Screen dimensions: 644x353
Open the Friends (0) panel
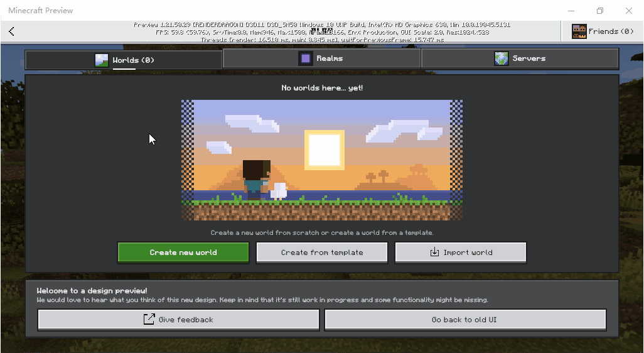pyautogui.click(x=602, y=31)
